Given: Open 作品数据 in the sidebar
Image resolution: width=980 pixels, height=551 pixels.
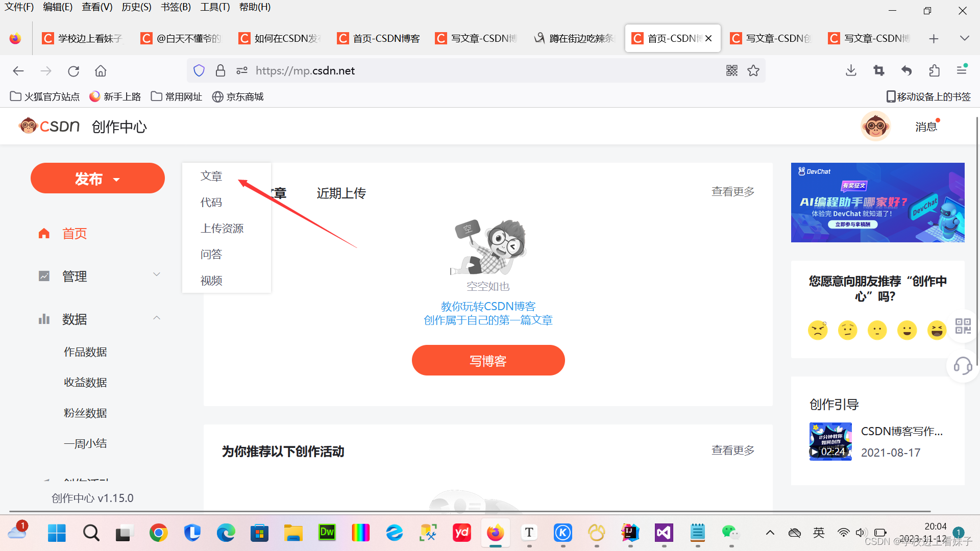Looking at the screenshot, I should click(85, 352).
